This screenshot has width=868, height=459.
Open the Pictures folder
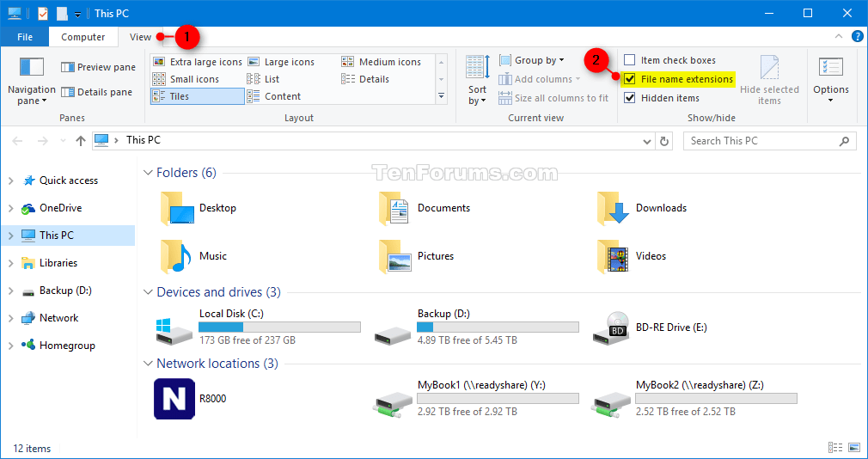[x=416, y=256]
